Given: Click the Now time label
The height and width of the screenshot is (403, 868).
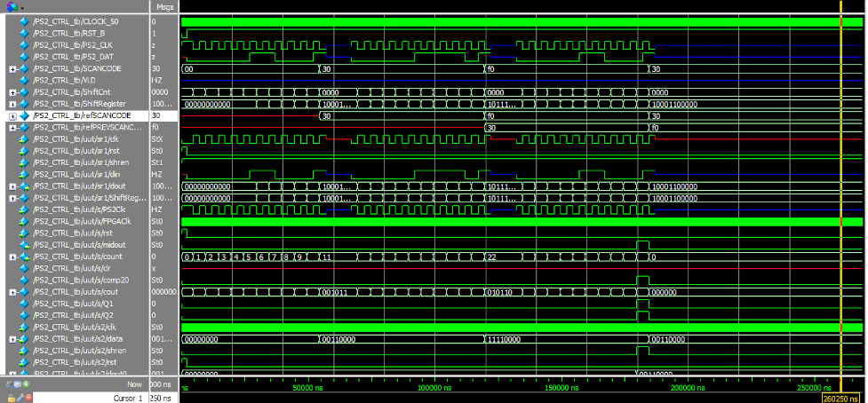Looking at the screenshot, I should (x=134, y=384).
